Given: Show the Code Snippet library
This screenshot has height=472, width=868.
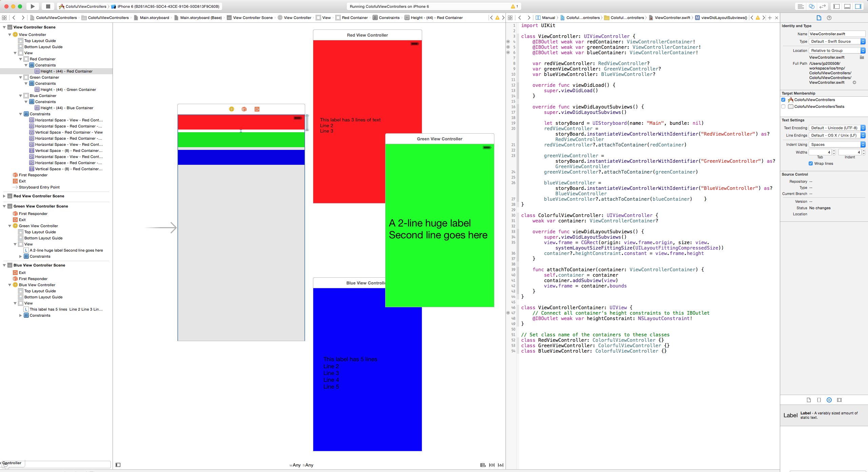Looking at the screenshot, I should point(819,400).
